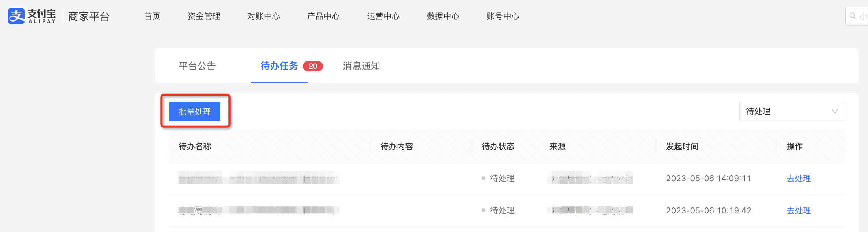Open the 首页 menu item
This screenshot has width=868, height=232.
click(x=152, y=16)
